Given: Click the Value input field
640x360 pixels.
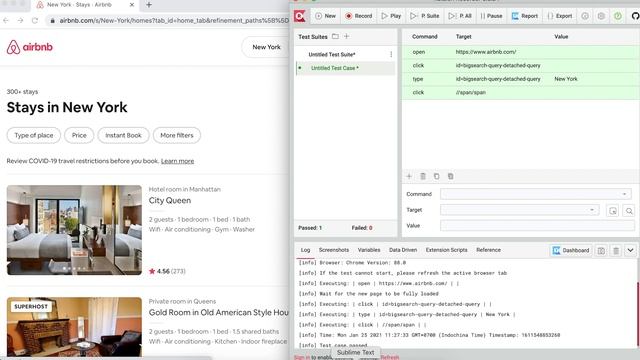Looking at the screenshot, I should pos(537,226).
